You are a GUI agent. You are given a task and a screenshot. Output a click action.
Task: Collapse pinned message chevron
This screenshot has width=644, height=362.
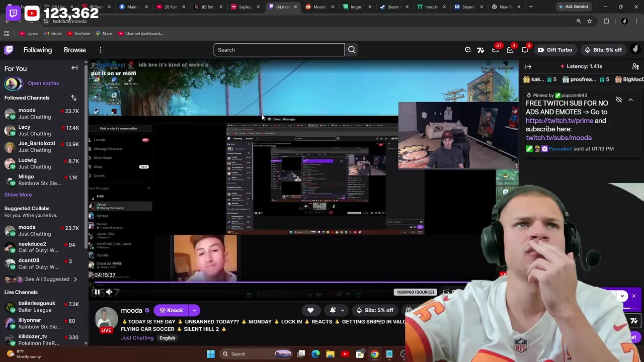click(630, 100)
